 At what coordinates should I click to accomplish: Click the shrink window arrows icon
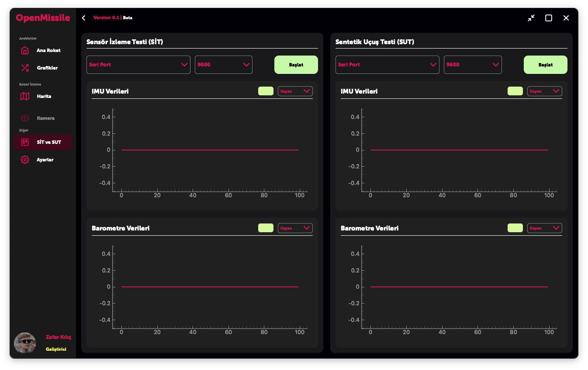click(531, 18)
